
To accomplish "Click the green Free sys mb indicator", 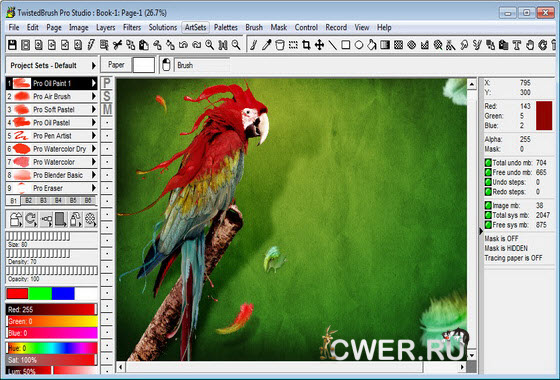I will (488, 225).
